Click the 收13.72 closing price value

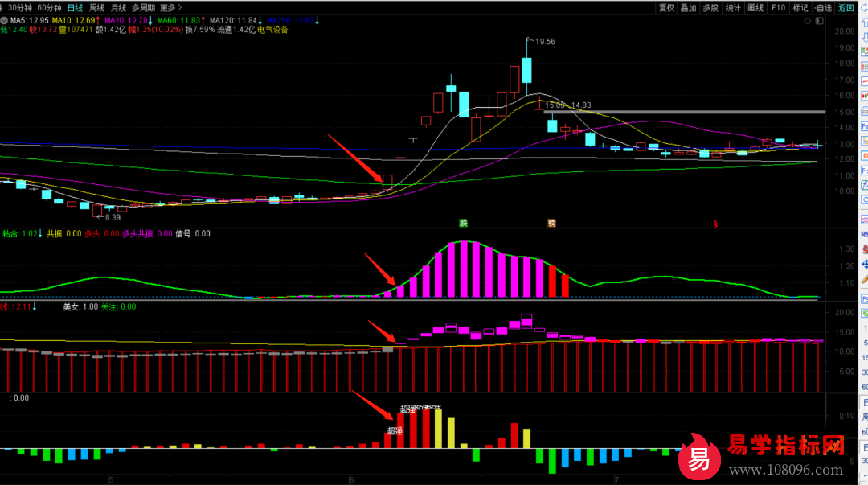pyautogui.click(x=43, y=30)
